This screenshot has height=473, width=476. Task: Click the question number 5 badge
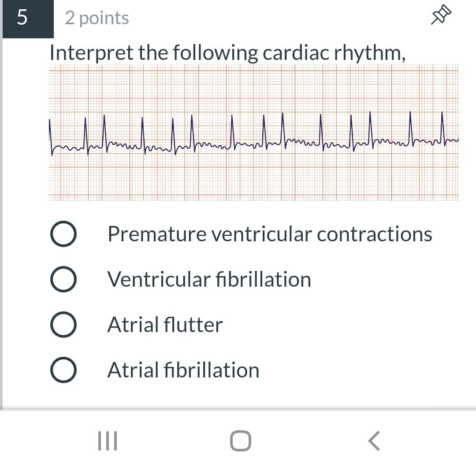click(x=28, y=19)
